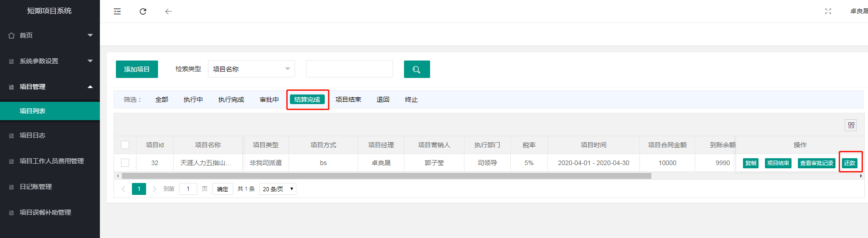Click the 项目合同金额 column header
This screenshot has height=238, width=868.
pyautogui.click(x=667, y=145)
